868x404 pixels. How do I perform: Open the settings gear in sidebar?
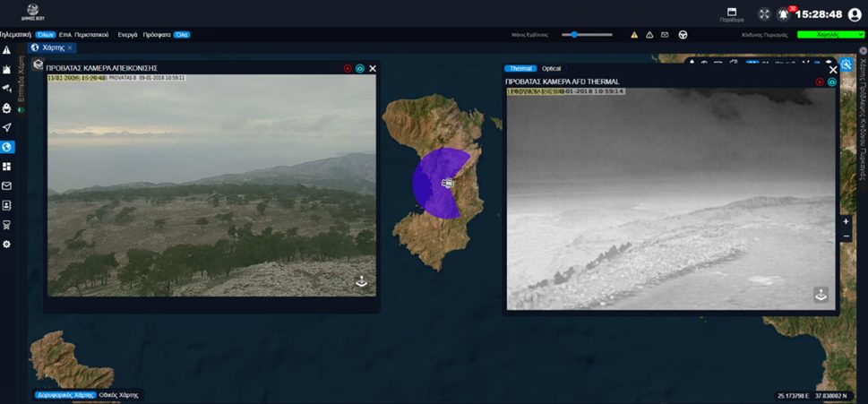coord(7,244)
